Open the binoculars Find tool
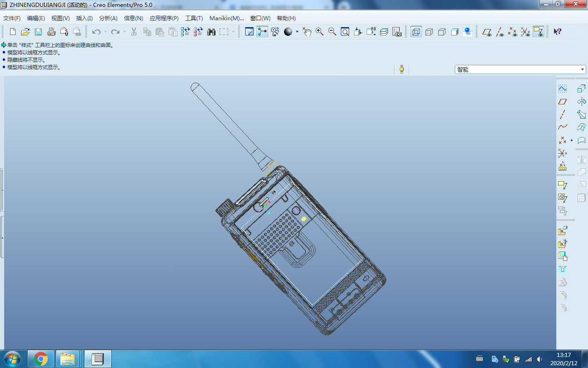The height and width of the screenshot is (368, 588). 211,32
